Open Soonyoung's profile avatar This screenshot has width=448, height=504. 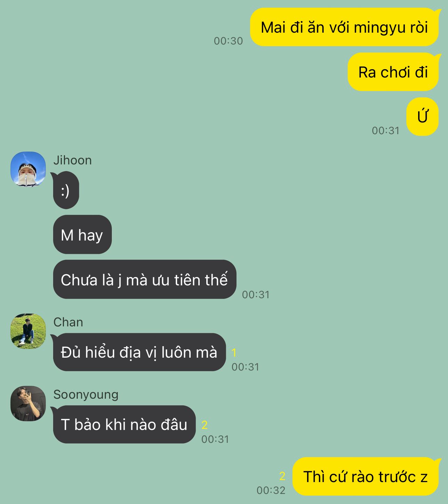point(28,404)
